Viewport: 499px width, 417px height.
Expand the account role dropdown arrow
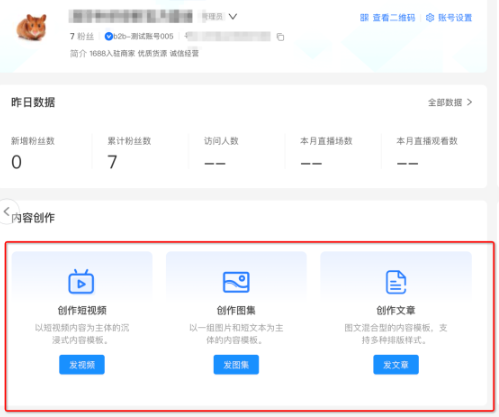tap(233, 16)
